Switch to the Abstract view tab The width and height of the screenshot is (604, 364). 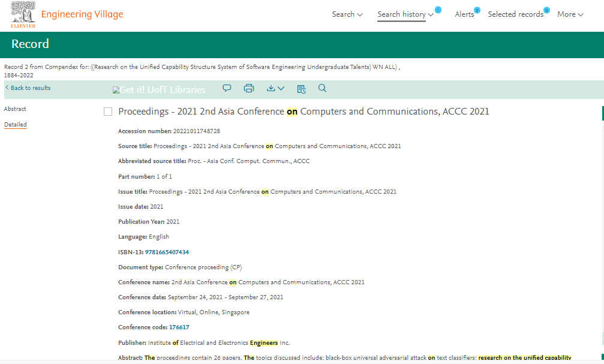tap(15, 109)
